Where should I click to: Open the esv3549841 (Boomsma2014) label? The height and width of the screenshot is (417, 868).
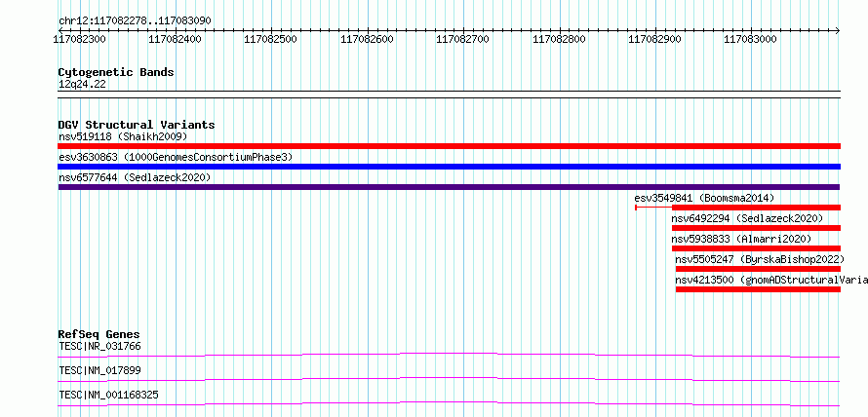coord(704,198)
